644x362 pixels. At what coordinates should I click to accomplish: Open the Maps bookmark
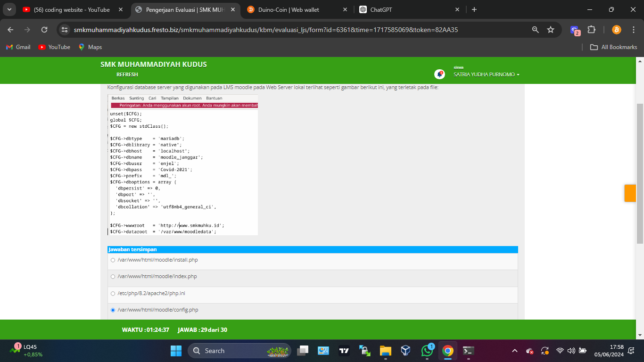tap(90, 47)
